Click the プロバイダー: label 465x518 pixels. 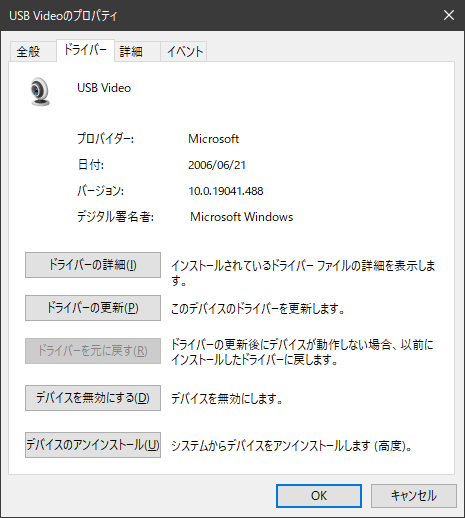coord(105,139)
